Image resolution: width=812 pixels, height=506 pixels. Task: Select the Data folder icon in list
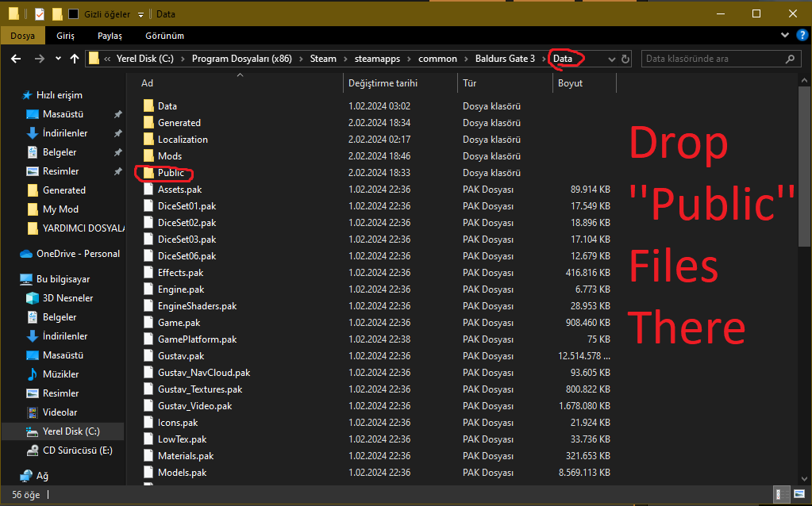coord(148,106)
